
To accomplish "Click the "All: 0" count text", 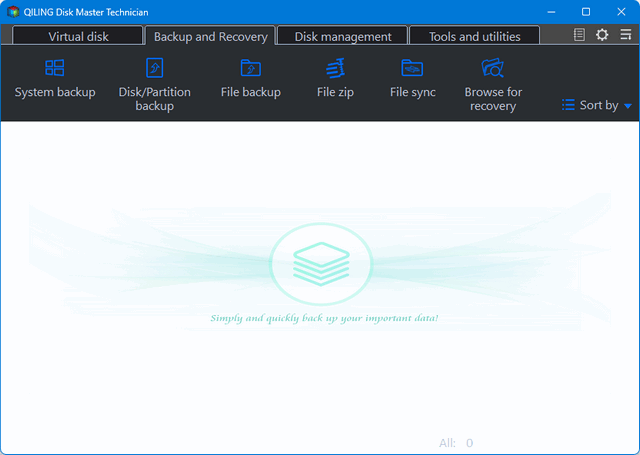I will [456, 443].
